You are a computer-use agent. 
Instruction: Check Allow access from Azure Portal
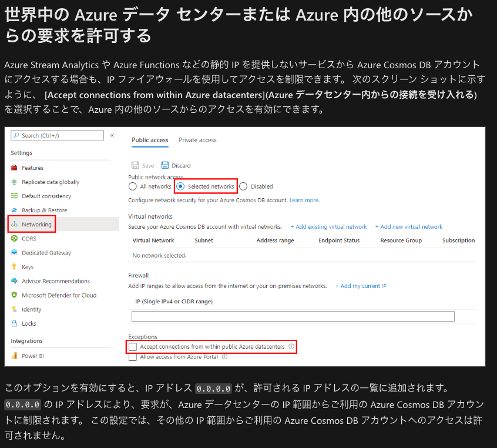pos(133,357)
